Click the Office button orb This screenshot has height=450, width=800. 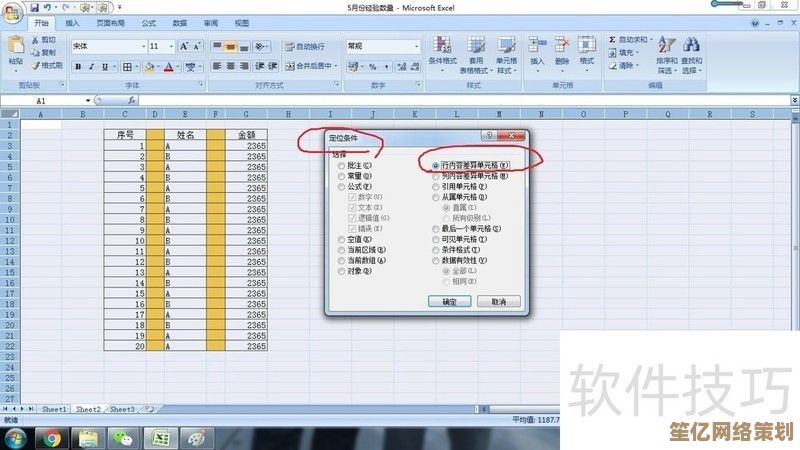coord(12,12)
